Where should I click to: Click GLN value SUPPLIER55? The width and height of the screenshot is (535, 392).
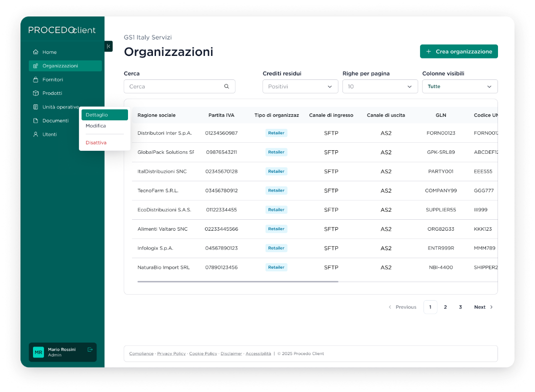click(x=441, y=210)
